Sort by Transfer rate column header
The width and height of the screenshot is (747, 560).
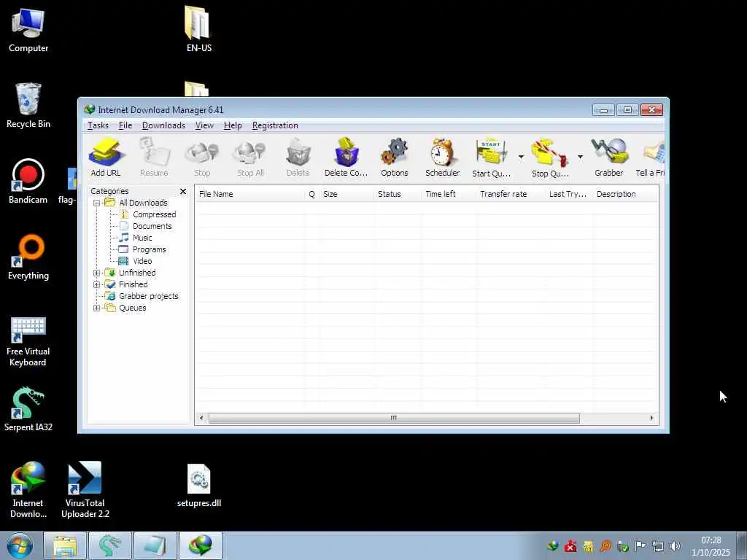[511, 194]
